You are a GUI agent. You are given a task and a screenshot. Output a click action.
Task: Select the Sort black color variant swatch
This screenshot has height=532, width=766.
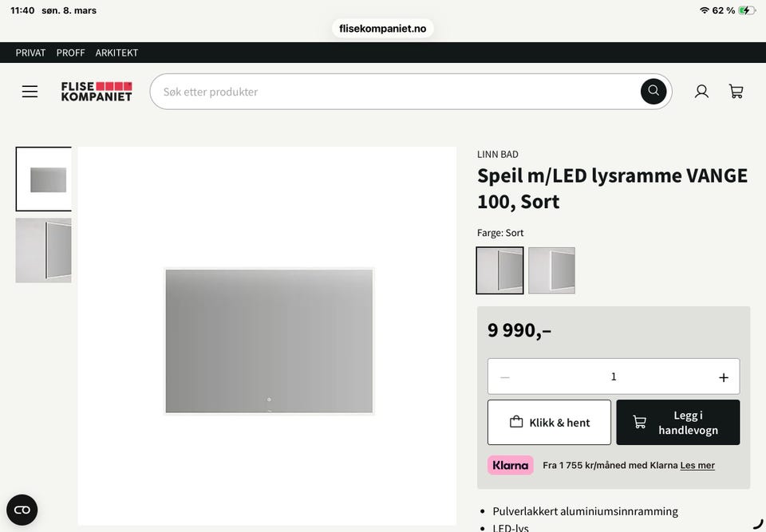pyautogui.click(x=499, y=270)
